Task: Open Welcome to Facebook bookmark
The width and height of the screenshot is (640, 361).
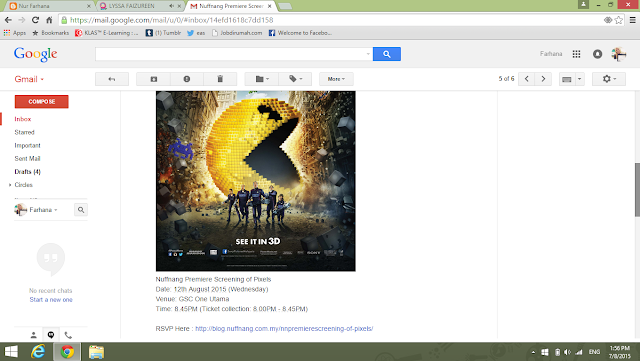Action: coord(300,33)
